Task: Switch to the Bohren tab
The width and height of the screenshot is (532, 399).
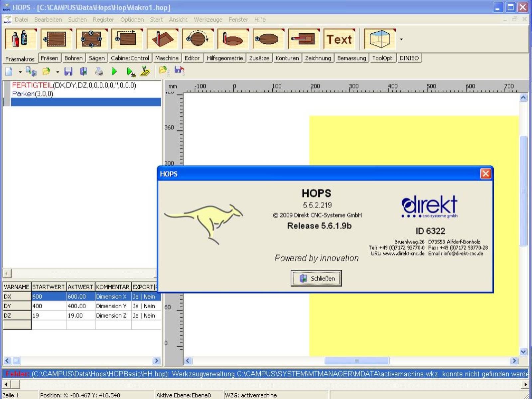Action: pos(73,58)
